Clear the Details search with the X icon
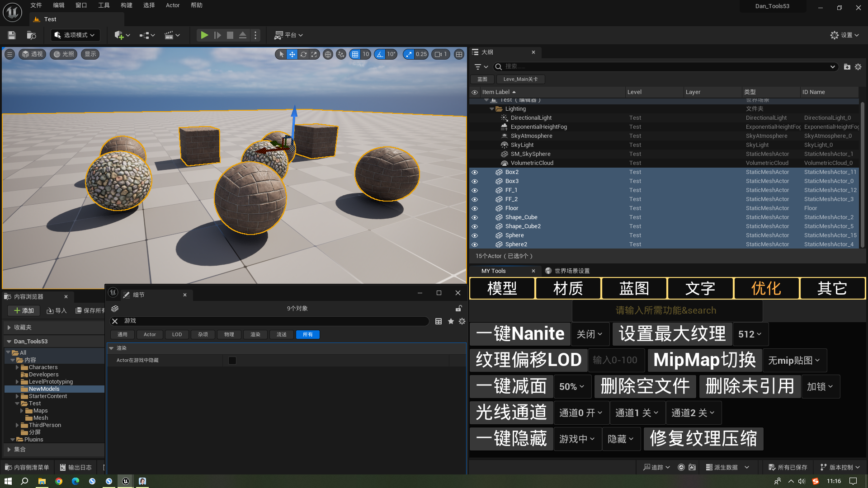This screenshot has width=868, height=488. pos(115,321)
